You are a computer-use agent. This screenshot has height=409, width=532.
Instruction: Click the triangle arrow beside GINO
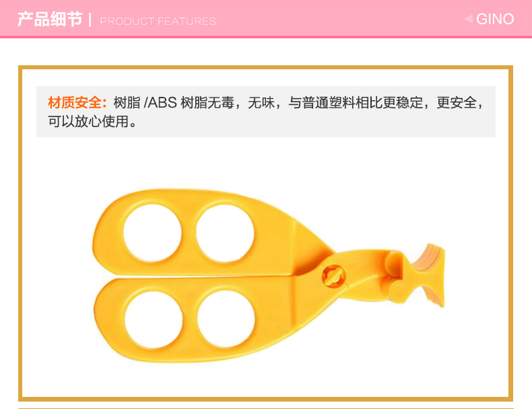tap(469, 19)
